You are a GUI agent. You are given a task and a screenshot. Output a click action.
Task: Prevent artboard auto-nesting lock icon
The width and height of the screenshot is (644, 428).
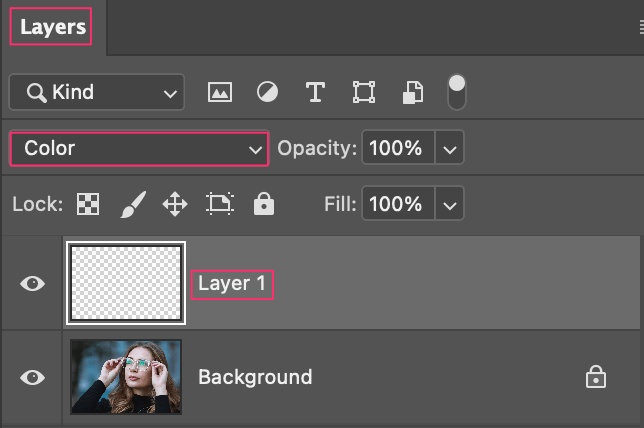220,204
